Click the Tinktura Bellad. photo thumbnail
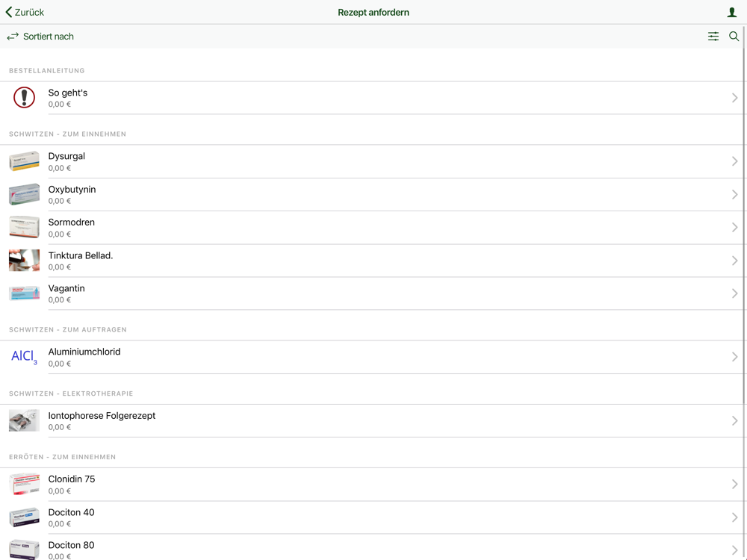 [25, 261]
